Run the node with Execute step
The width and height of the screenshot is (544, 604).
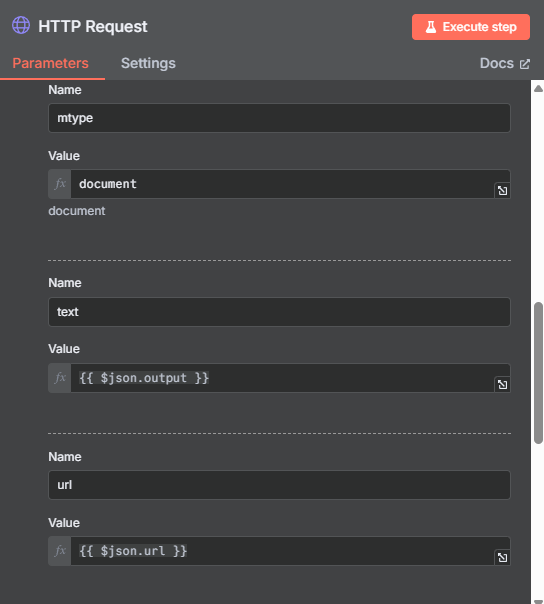coord(471,27)
